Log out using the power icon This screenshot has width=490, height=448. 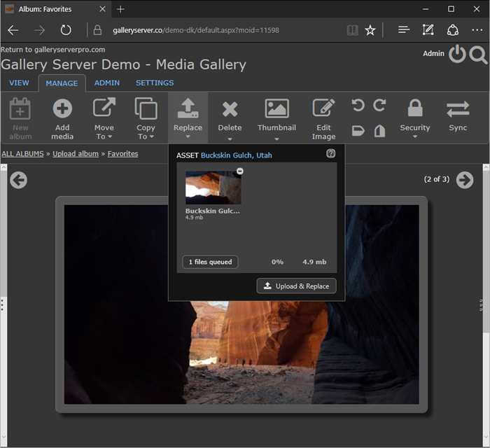[x=457, y=54]
